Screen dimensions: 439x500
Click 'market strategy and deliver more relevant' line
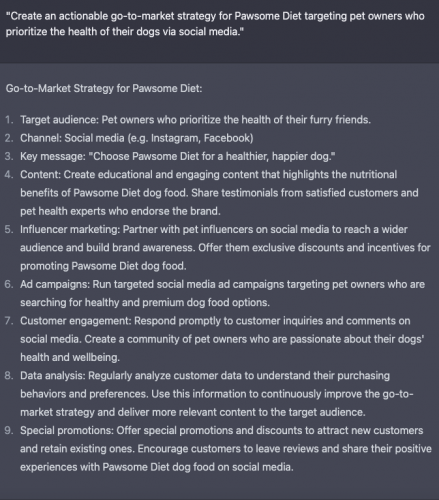pyautogui.click(x=193, y=412)
